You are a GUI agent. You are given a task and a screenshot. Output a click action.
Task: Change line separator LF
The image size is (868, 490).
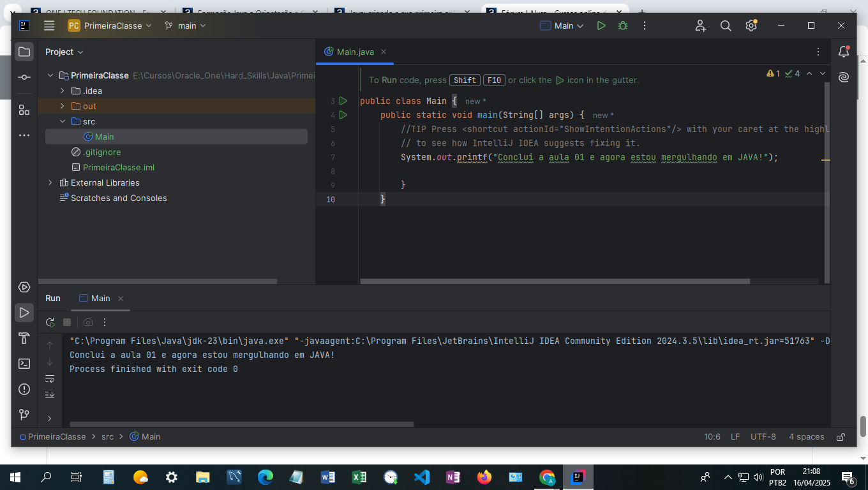735,437
